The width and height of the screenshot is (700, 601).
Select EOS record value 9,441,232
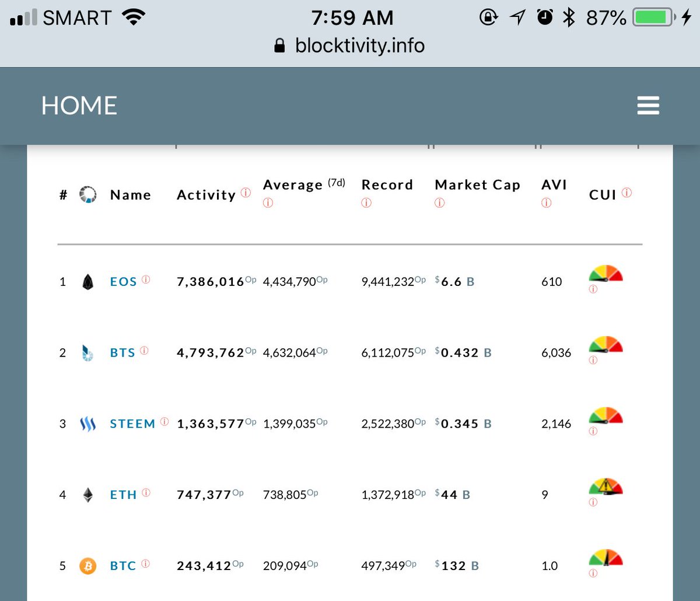(388, 282)
